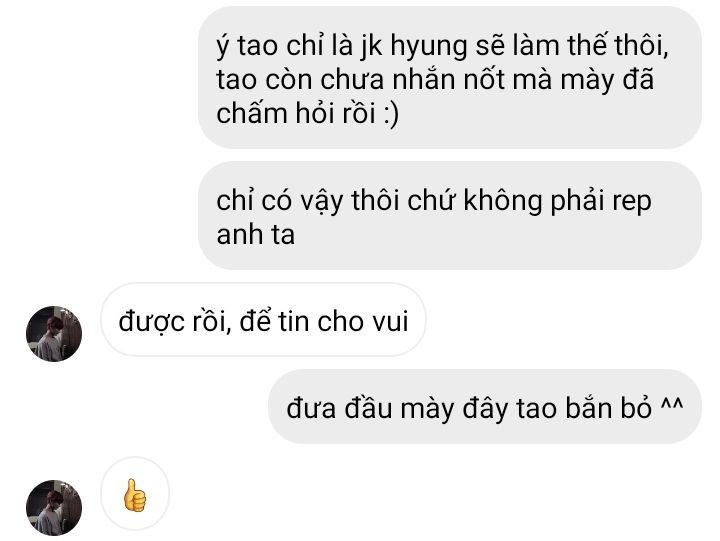This screenshot has height=541, width=720.
Task: Open sender's avatar beside "được rồi" message
Action: 54,334
